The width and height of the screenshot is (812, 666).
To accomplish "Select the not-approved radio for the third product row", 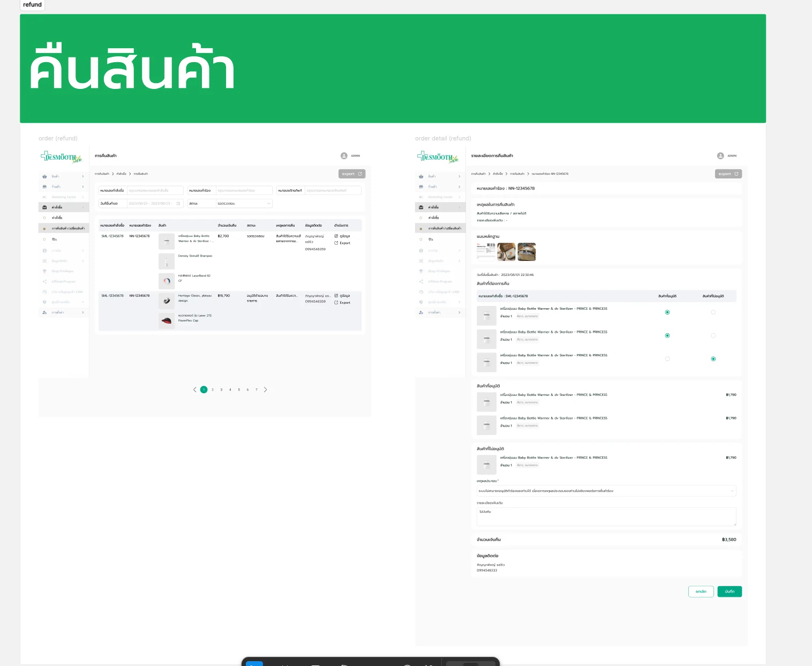I will pos(713,359).
